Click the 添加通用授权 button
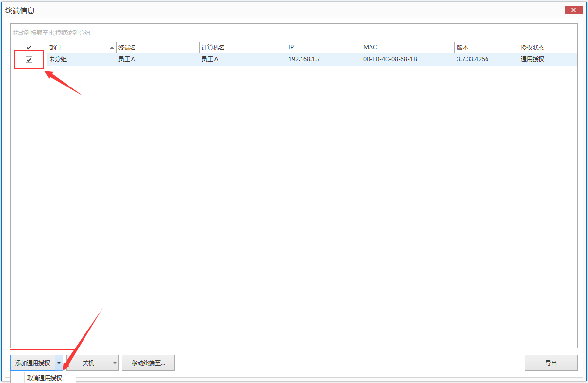 pos(33,363)
